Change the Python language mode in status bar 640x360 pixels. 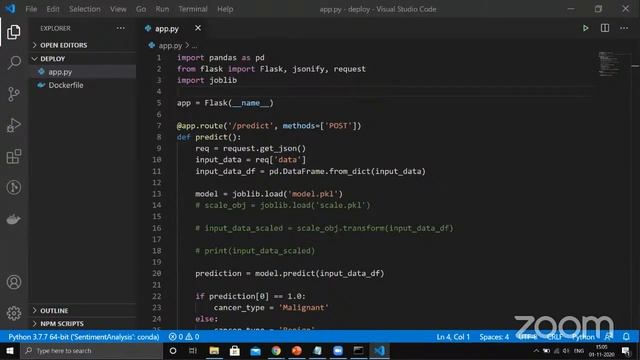click(583, 337)
